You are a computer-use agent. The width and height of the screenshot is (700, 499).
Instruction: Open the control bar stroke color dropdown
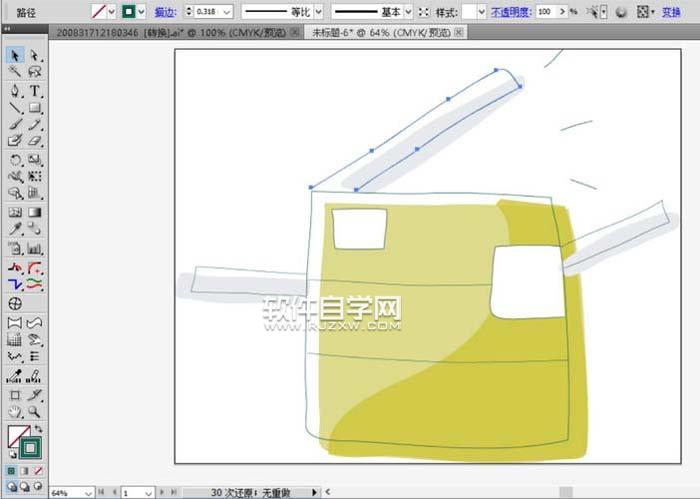[x=141, y=12]
